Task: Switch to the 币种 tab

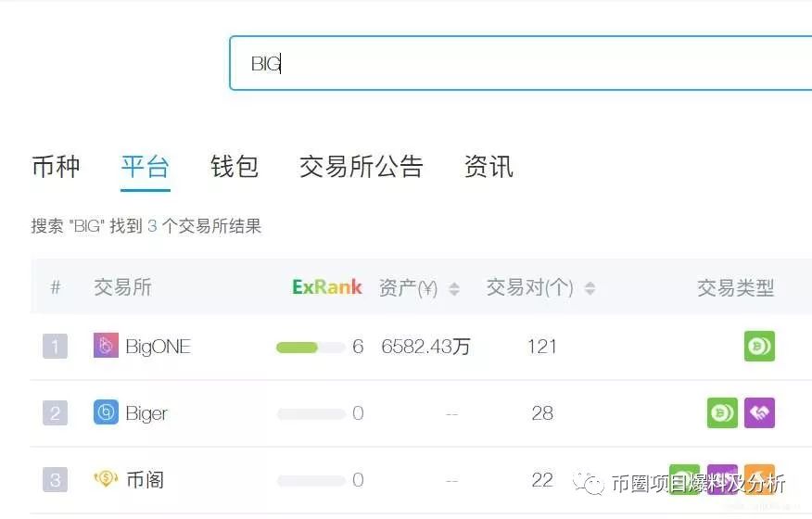Action: pyautogui.click(x=56, y=167)
